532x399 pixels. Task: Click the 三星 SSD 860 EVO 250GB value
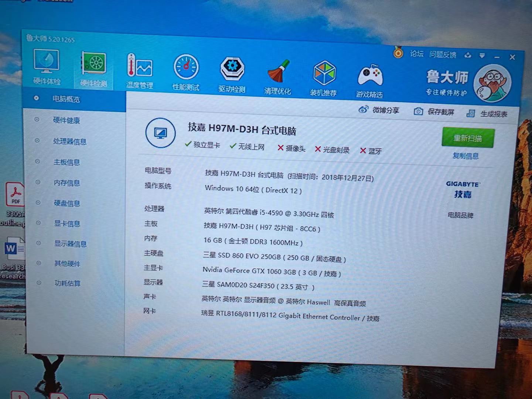pos(274,257)
